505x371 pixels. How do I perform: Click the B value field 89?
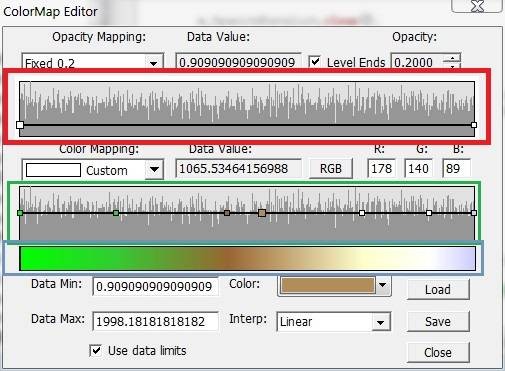tap(456, 168)
